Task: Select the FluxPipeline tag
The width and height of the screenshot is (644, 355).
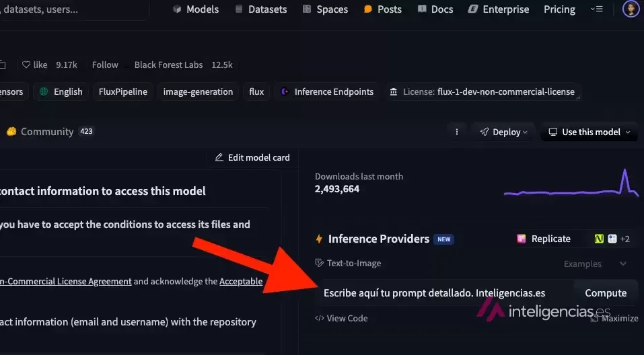Action: (122, 91)
